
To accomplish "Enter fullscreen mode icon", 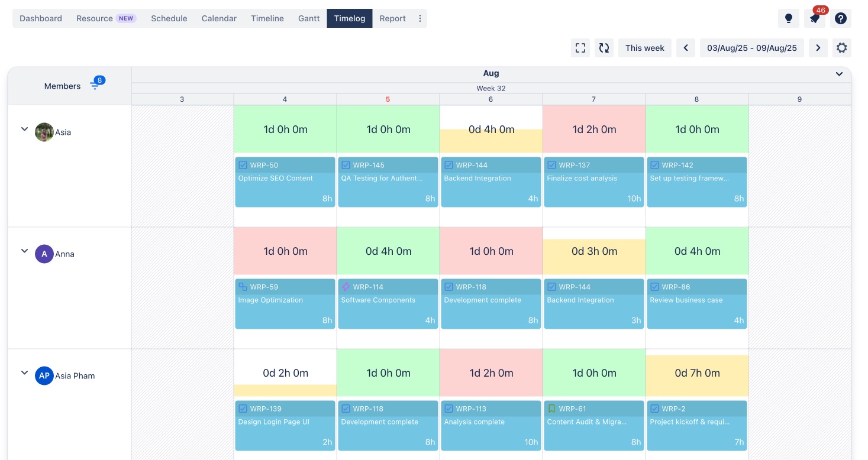I will (x=580, y=48).
